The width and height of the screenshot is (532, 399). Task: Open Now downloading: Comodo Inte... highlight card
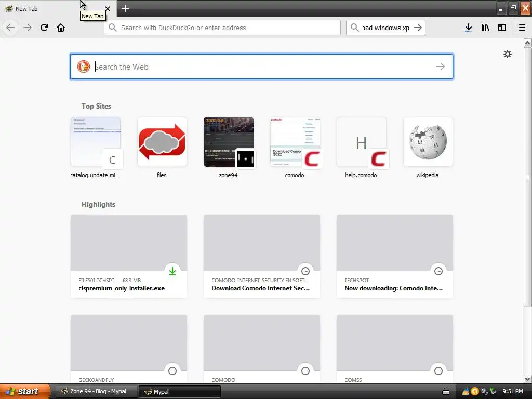(395, 257)
